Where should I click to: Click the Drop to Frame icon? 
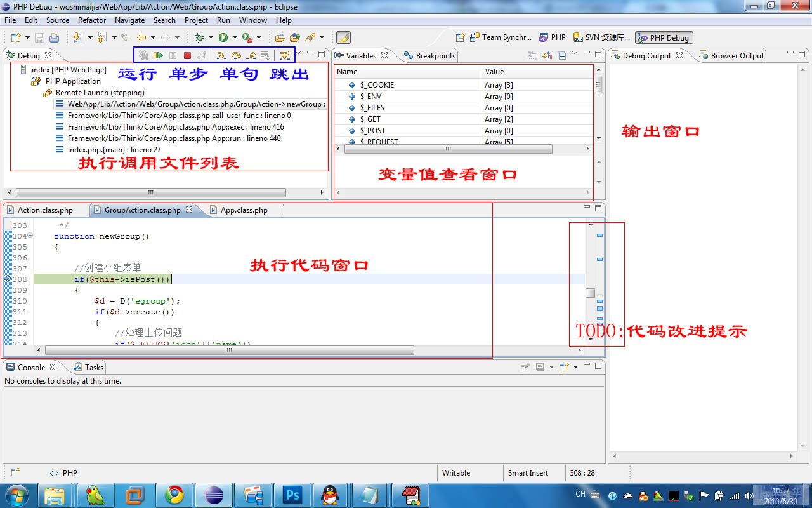265,56
